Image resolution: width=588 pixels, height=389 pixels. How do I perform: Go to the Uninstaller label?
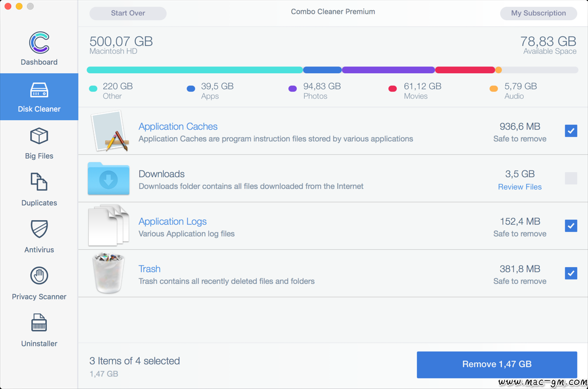[x=39, y=344]
